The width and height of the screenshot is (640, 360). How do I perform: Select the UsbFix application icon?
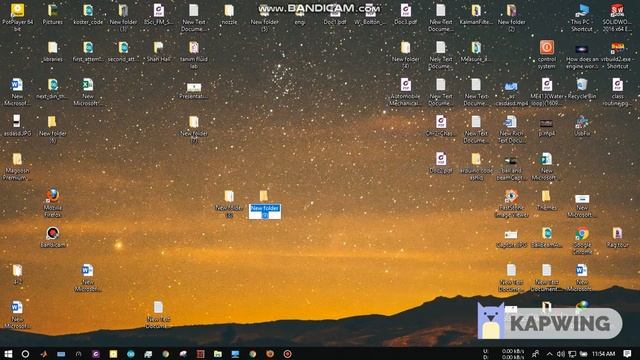coord(582,126)
